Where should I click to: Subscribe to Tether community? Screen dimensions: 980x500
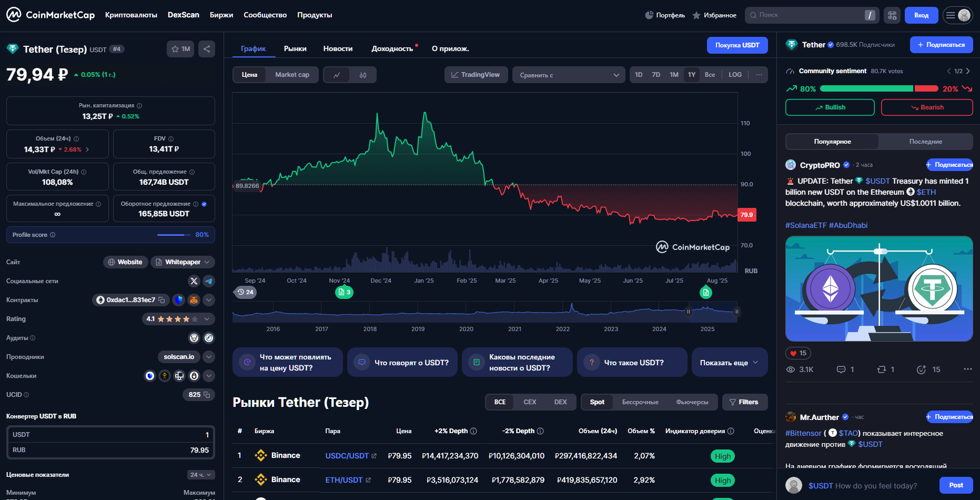pos(942,45)
